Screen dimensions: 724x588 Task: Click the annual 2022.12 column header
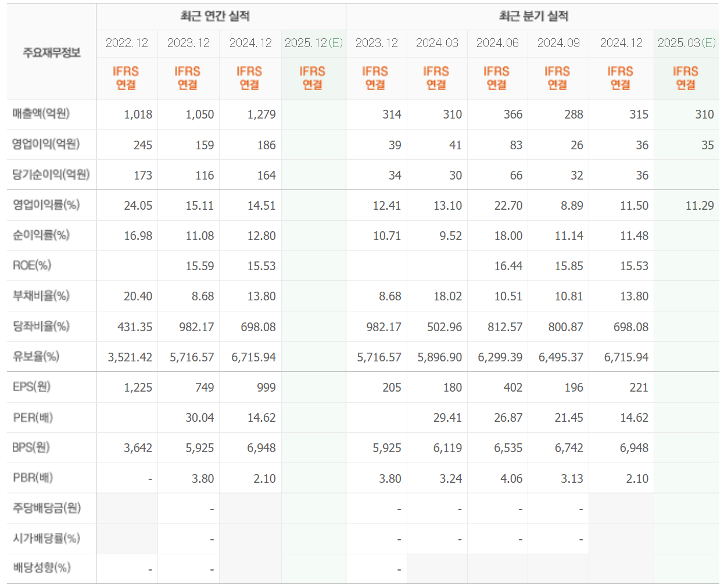point(127,43)
